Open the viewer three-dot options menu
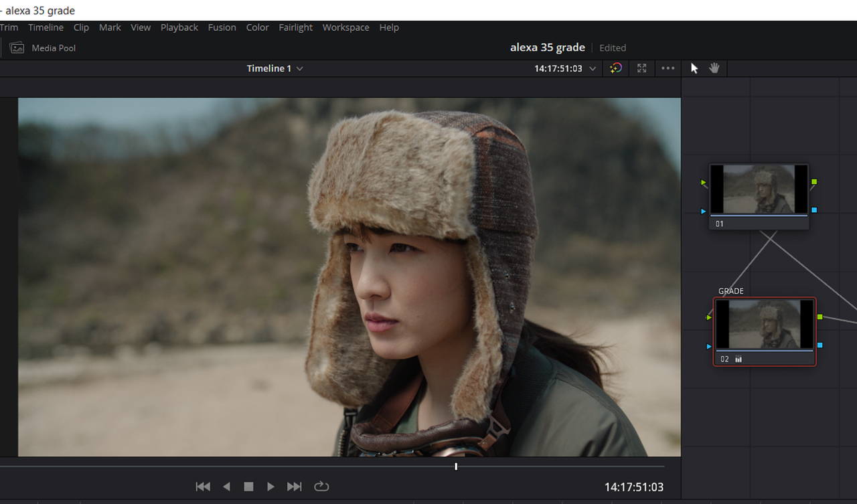The image size is (857, 504). (x=668, y=68)
